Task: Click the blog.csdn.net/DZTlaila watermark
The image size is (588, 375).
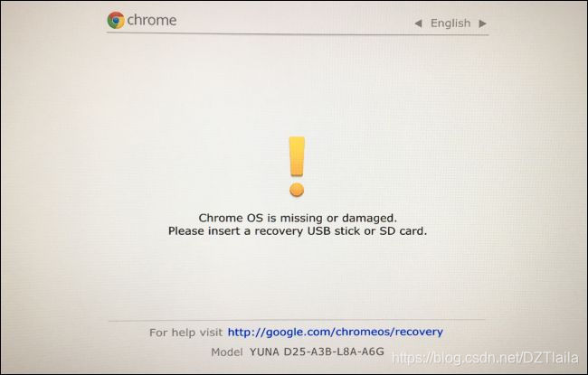Action: (485, 358)
